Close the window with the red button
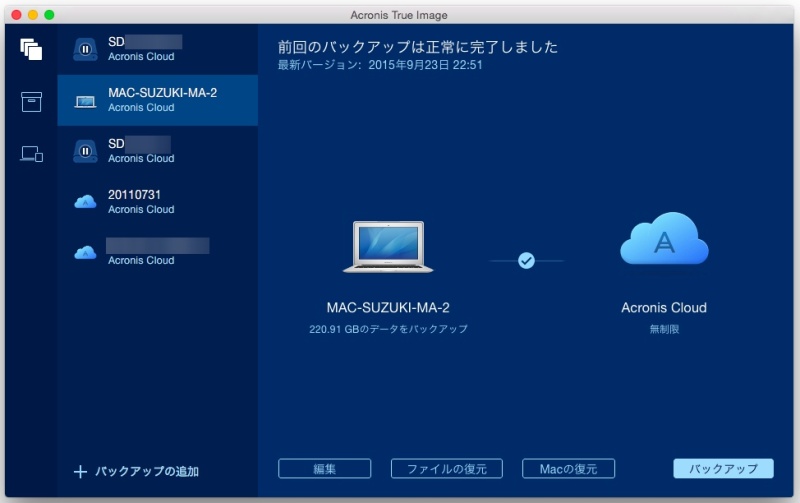800x503 pixels. coord(16,15)
